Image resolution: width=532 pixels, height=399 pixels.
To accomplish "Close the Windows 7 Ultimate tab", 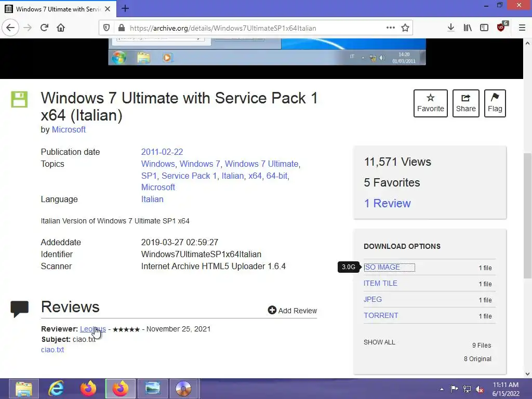I will coord(108,9).
